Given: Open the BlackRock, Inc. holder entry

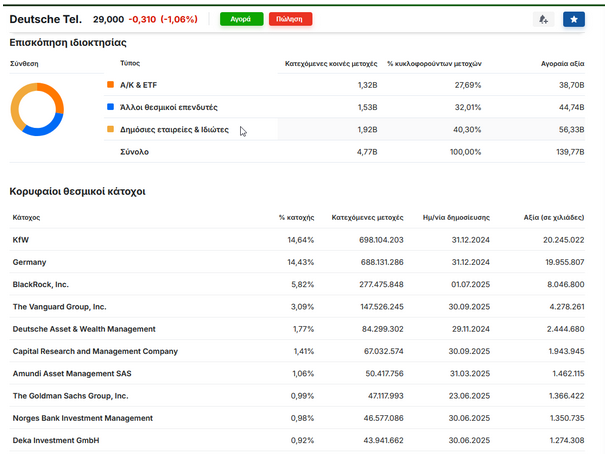Looking at the screenshot, I should [41, 284].
